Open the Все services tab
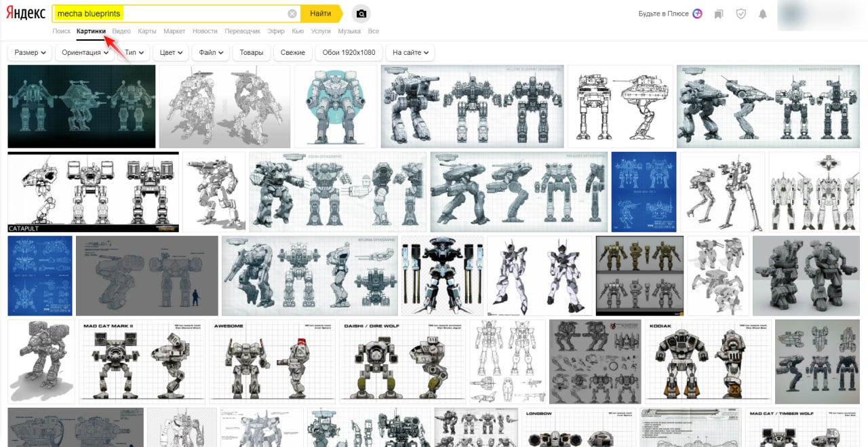This screenshot has width=868, height=447. tap(374, 31)
